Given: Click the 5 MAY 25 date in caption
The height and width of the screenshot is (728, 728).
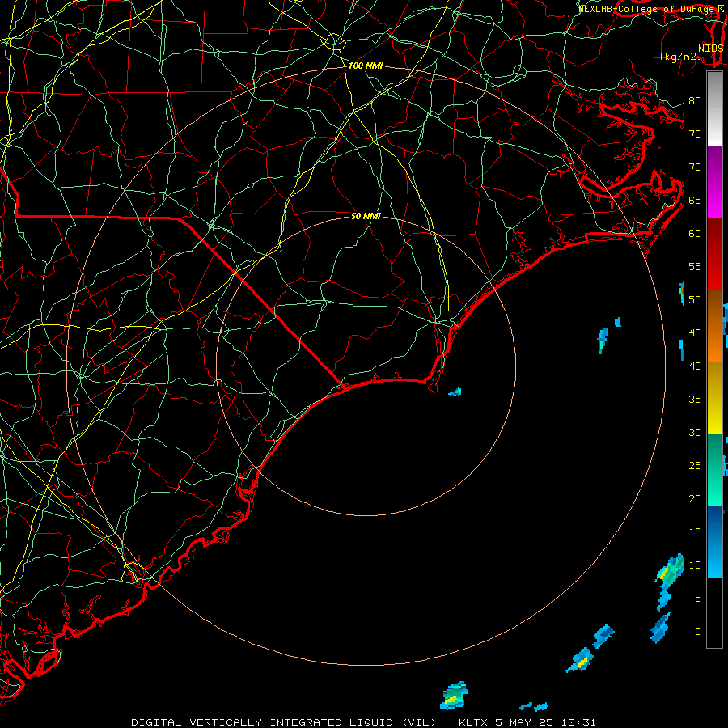Looking at the screenshot, I should (x=524, y=722).
